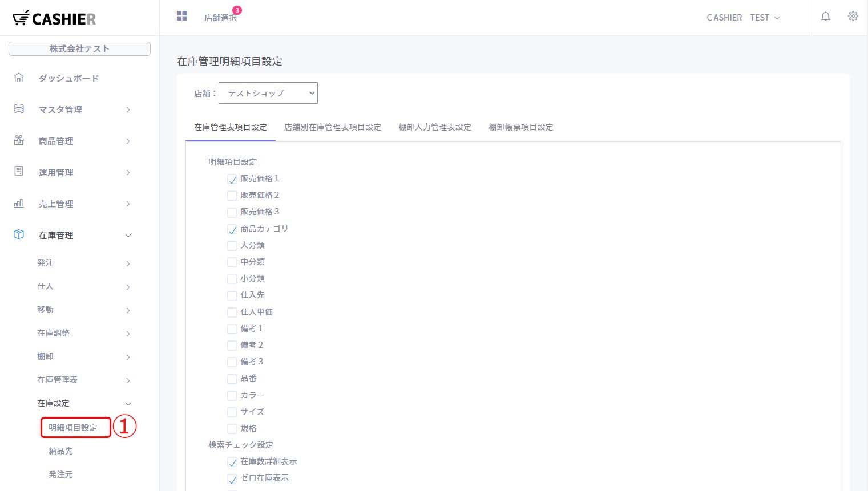Disable the 在庫数詳細表示 checkbox
The width and height of the screenshot is (868, 491).
[232, 462]
